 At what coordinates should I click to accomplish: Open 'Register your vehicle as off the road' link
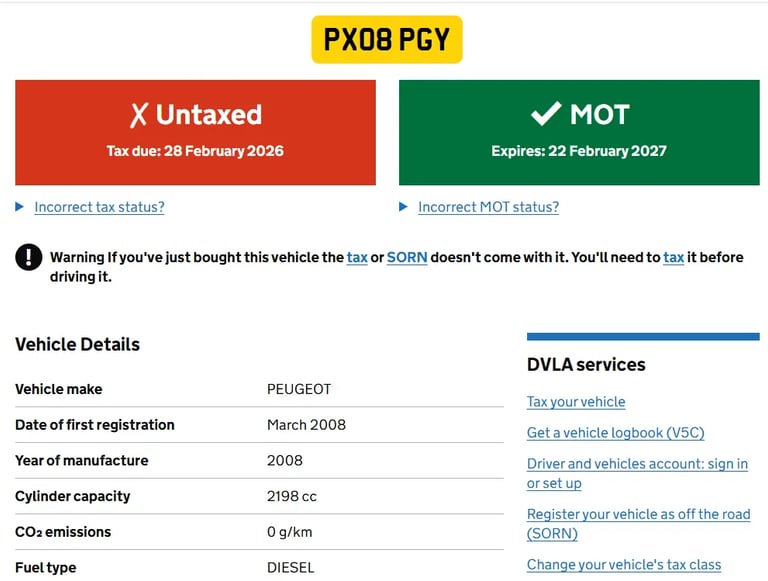click(x=639, y=524)
